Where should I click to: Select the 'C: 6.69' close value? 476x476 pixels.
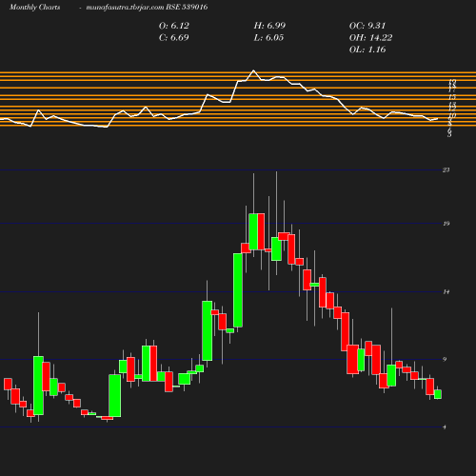tap(174, 38)
